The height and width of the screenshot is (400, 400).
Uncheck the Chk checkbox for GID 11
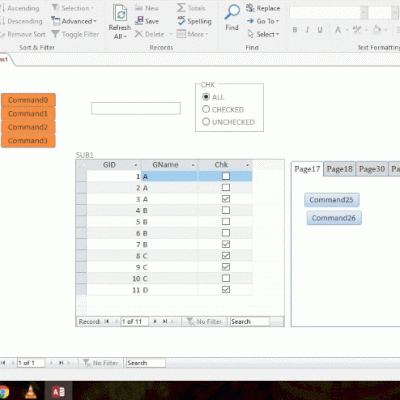tap(226, 289)
